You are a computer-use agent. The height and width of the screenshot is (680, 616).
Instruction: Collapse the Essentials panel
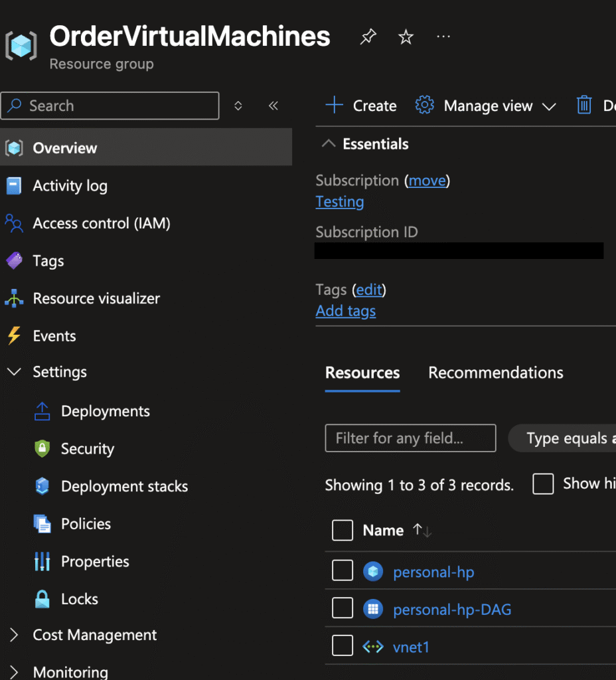329,143
